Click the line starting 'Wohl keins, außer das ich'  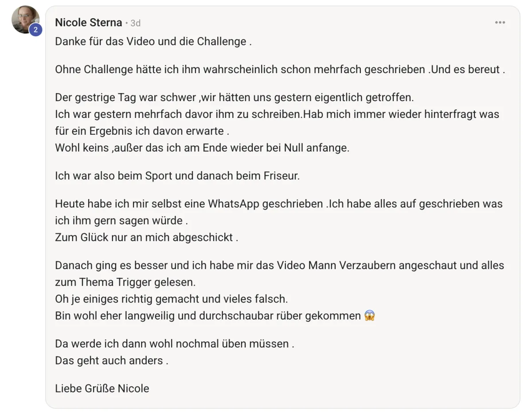click(202, 148)
